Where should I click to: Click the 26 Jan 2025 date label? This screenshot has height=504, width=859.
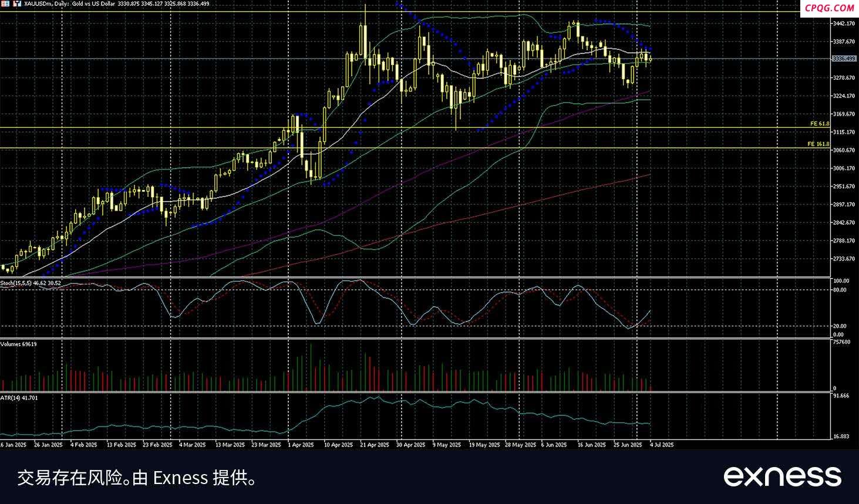pos(48,445)
